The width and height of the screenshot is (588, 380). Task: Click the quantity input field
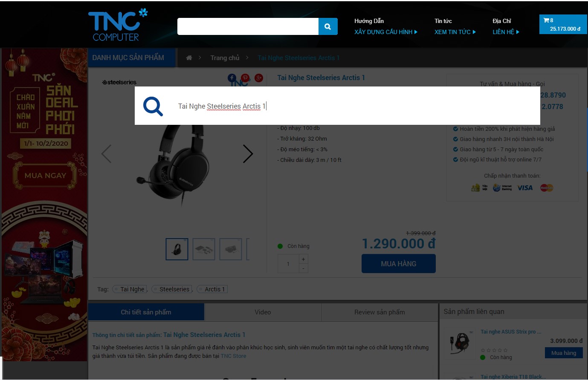(288, 264)
